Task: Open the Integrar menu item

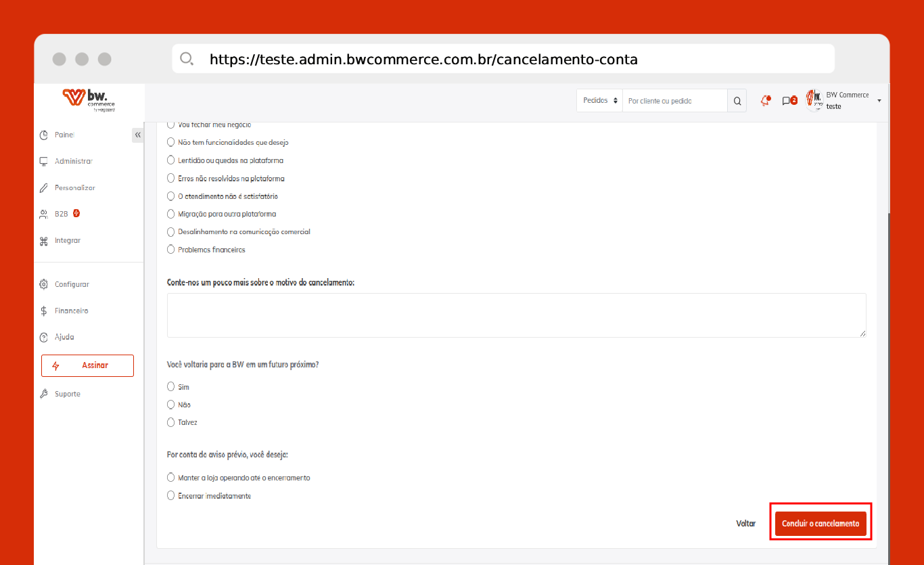Action: tap(67, 240)
